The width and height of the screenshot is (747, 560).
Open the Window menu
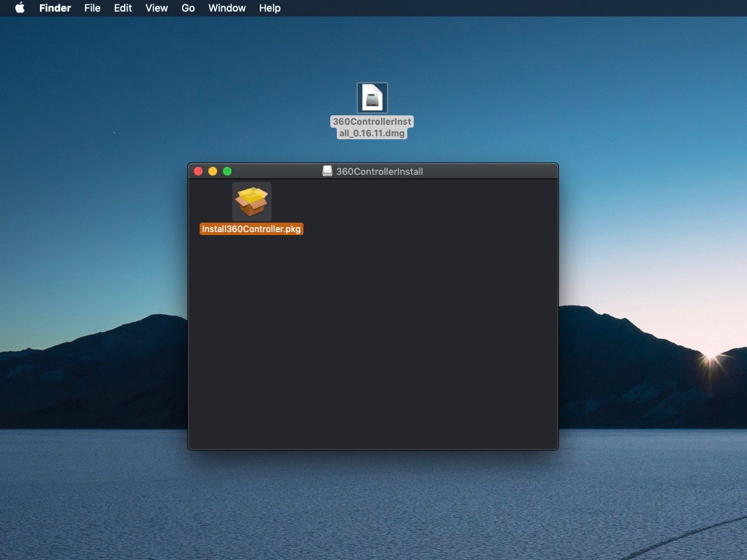coord(226,8)
